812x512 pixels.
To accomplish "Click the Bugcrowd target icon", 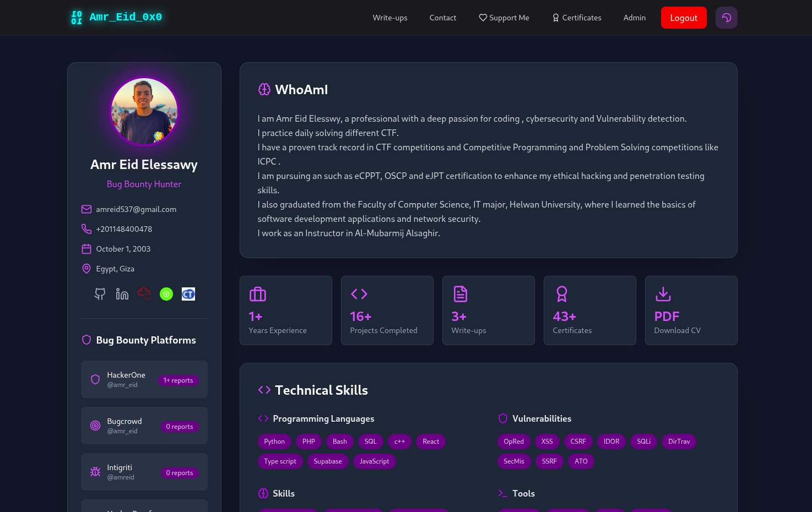I will point(95,426).
